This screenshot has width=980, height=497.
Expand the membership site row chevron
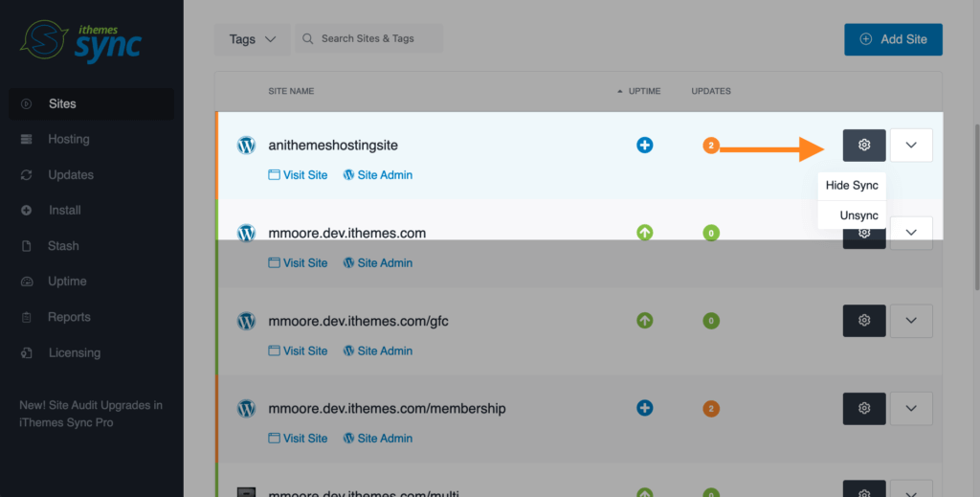pyautogui.click(x=911, y=408)
